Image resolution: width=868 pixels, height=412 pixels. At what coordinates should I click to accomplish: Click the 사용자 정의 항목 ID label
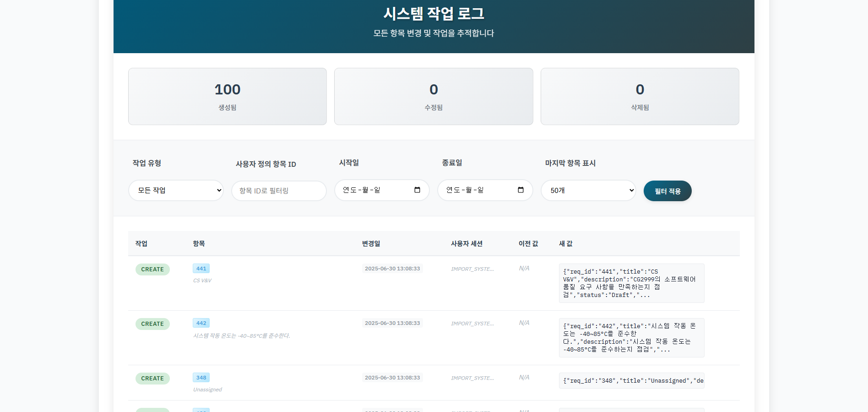[266, 164]
